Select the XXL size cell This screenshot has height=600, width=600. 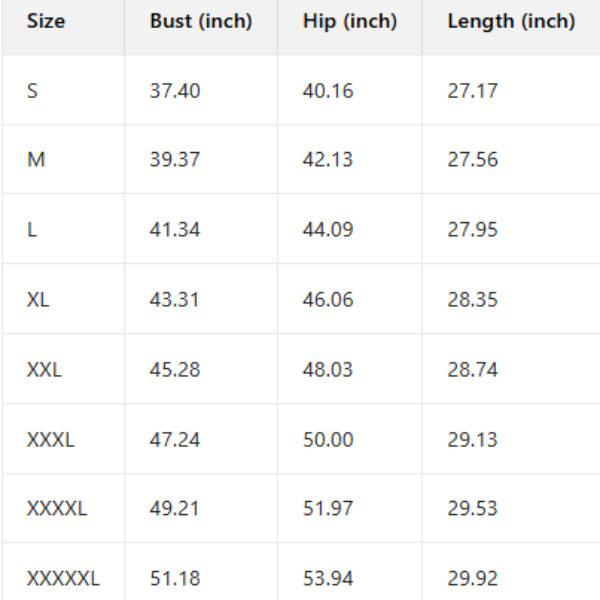(44, 369)
